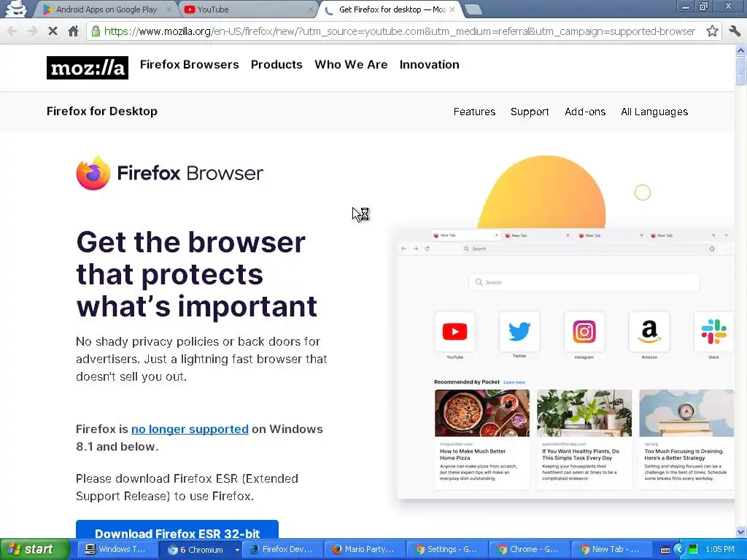
Task: Switch to Settings - G... taskbar item
Action: coord(449,549)
